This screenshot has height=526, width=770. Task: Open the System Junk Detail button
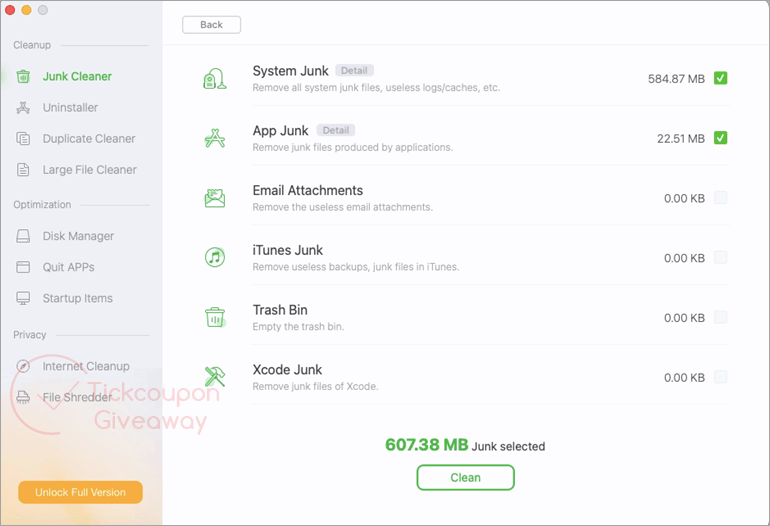(355, 70)
